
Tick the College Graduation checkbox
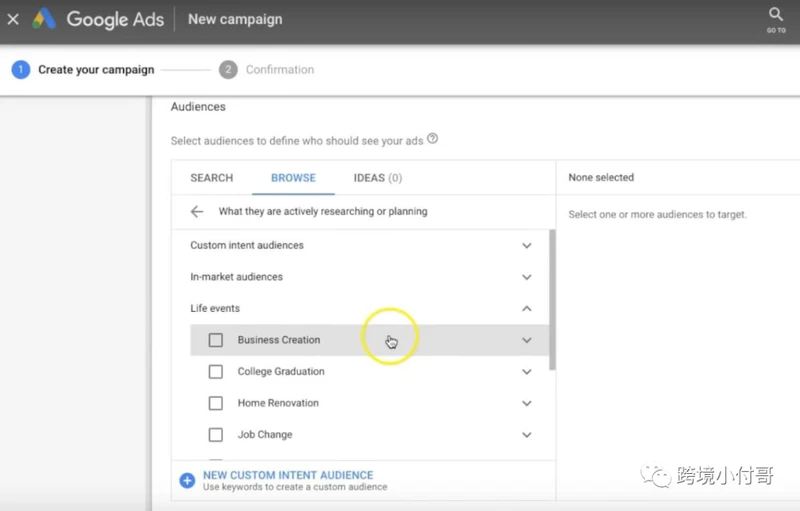click(x=216, y=371)
